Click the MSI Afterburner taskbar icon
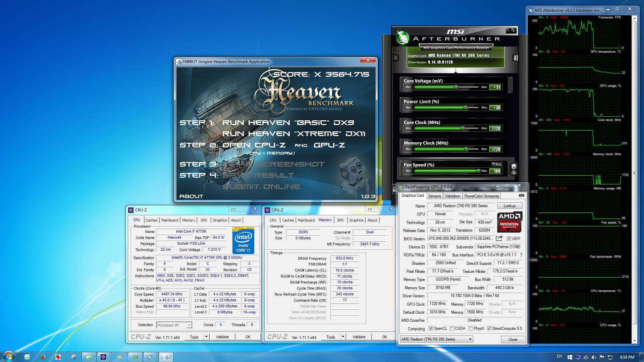644x362 pixels. 150,357
